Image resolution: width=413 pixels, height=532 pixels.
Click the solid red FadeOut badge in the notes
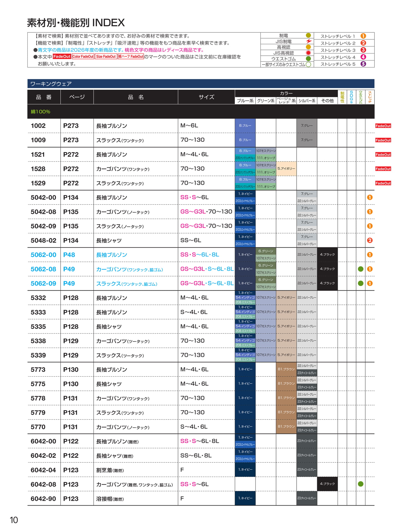coord(62,57)
